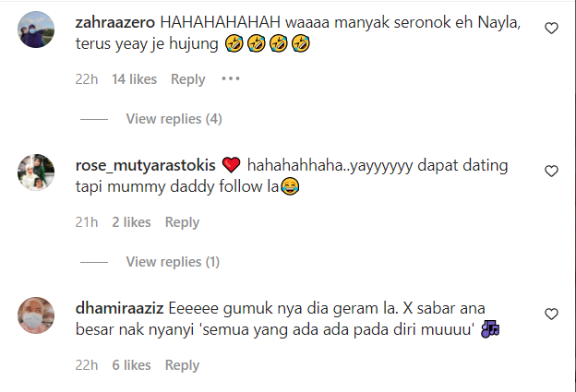Image resolution: width=576 pixels, height=392 pixels.
Task: View 14 likes on zahraazero's comment
Action: (x=135, y=79)
